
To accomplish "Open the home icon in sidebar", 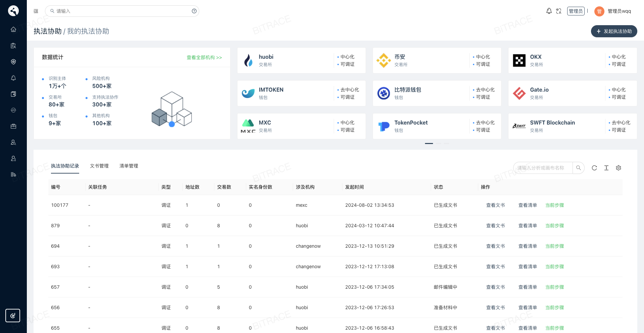I will [13, 29].
